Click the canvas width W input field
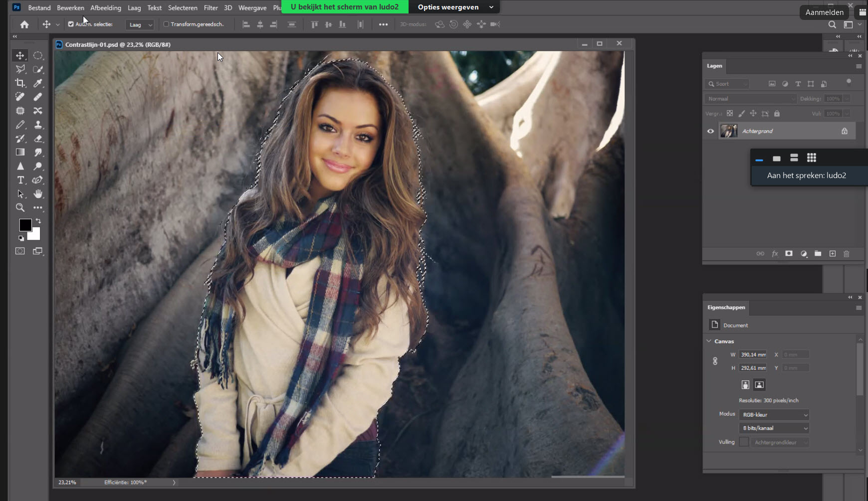Viewport: 868px width, 501px height. click(752, 354)
